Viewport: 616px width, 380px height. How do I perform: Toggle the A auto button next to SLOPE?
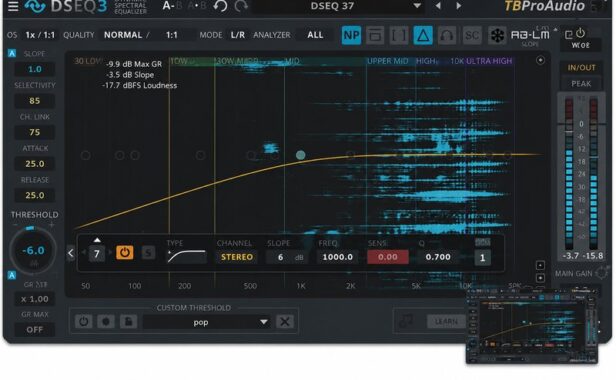[12, 53]
